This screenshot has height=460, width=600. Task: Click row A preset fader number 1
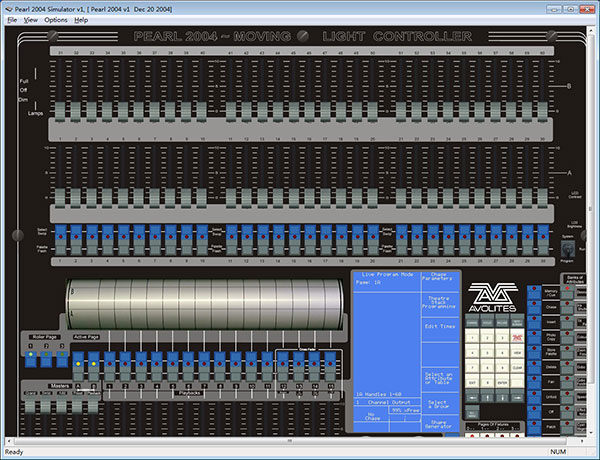click(60, 198)
